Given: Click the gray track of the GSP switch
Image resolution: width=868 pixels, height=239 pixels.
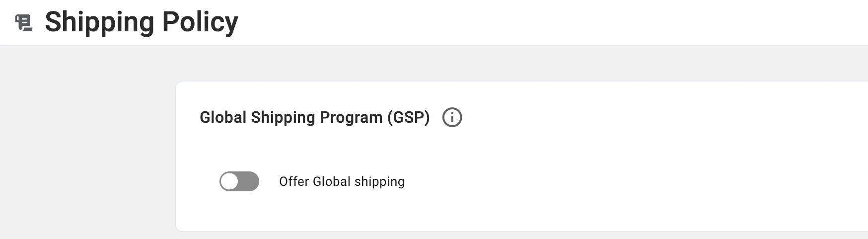Looking at the screenshot, I should [249, 181].
